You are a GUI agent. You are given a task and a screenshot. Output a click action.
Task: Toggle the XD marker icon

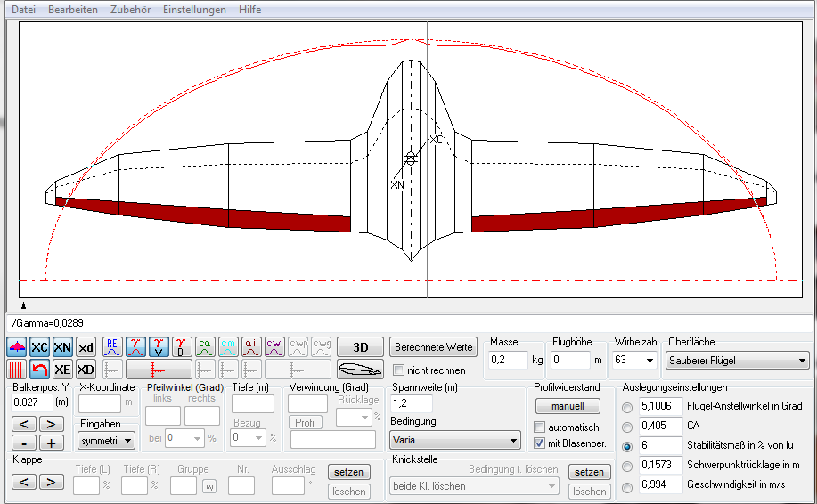[x=86, y=370]
